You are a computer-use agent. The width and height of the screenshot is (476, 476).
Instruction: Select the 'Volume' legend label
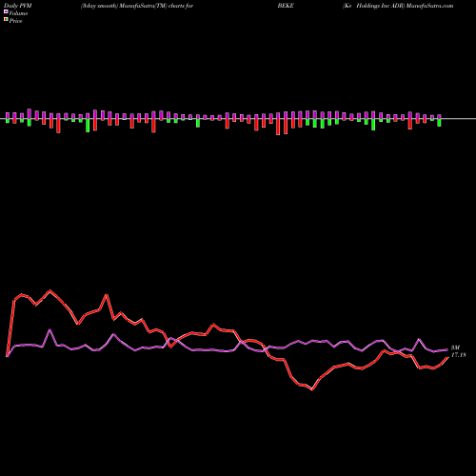(x=18, y=13)
